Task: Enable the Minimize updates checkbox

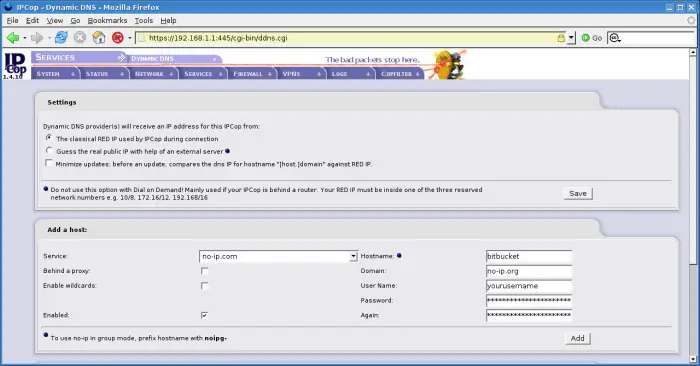Action: click(49, 163)
